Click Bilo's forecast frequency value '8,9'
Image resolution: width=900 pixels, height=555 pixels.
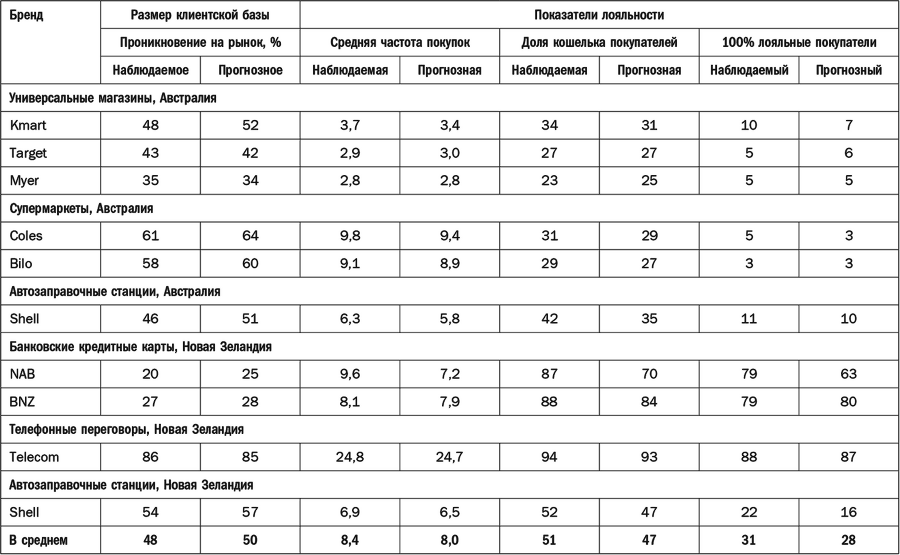[450, 263]
